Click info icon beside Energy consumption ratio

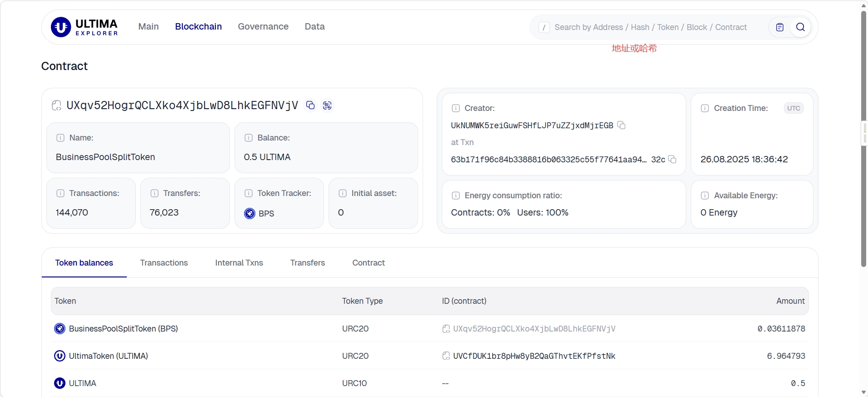[x=456, y=196]
